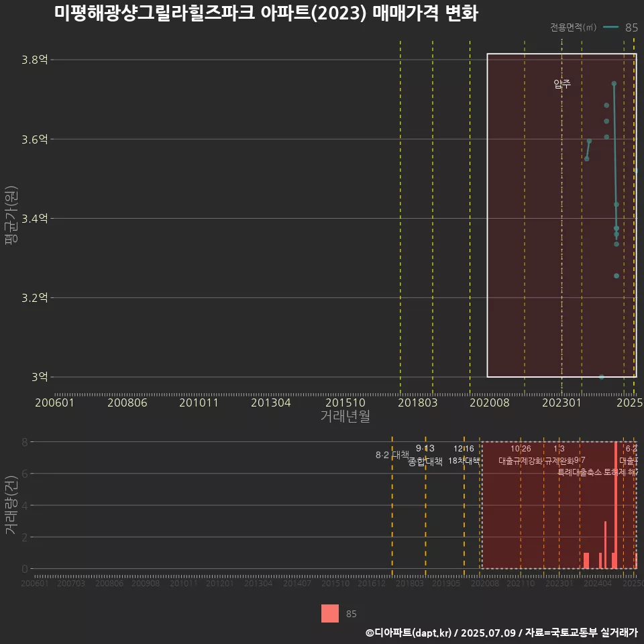This screenshot has height=644, width=644.
Task: Click the 201304 label on the price chart axis
Action: point(270,402)
